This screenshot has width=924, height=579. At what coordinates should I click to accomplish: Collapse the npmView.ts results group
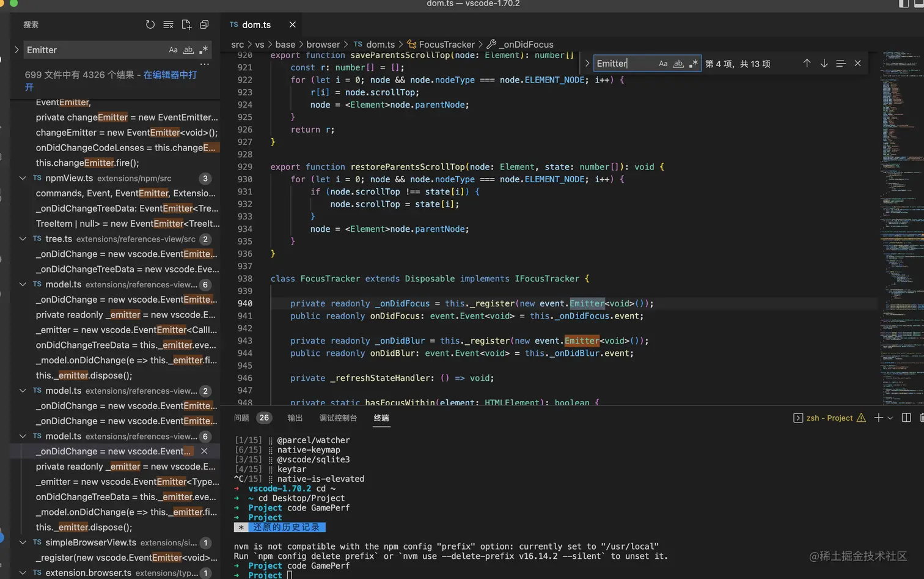[23, 179]
